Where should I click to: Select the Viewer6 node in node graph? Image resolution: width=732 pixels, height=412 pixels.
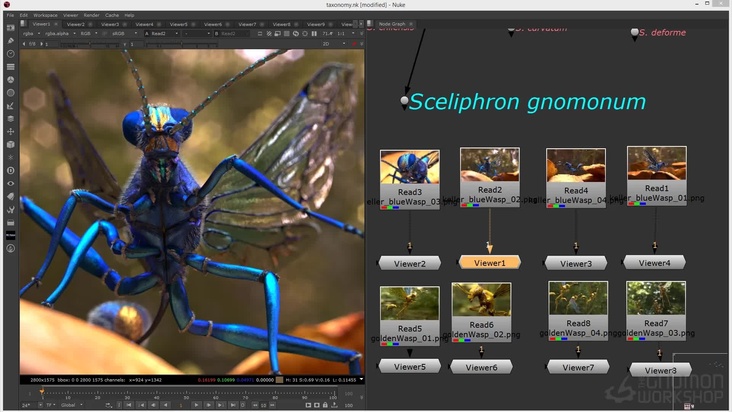481,367
